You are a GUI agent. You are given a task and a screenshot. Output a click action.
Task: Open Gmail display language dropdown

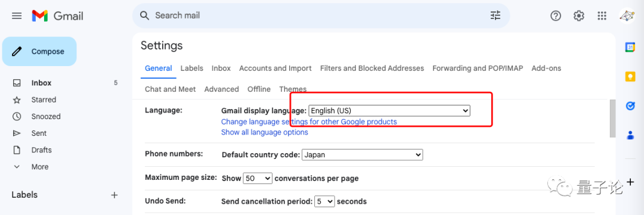click(x=389, y=111)
